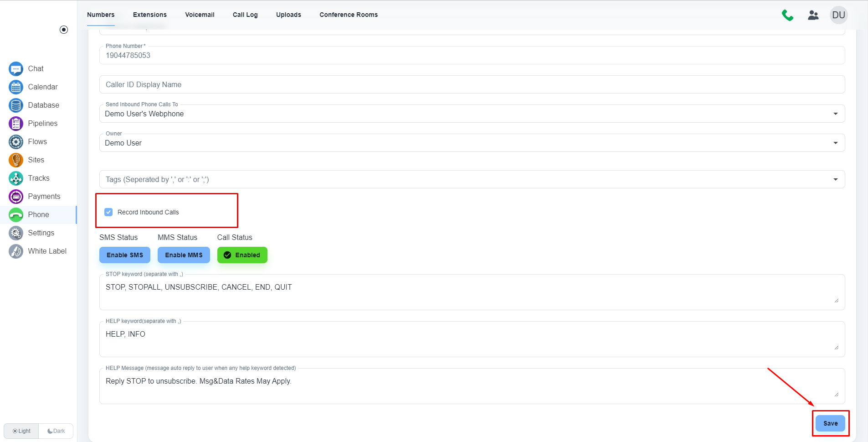Open the Calendar sidebar icon
Image resolution: width=868 pixels, height=442 pixels.
[16, 87]
